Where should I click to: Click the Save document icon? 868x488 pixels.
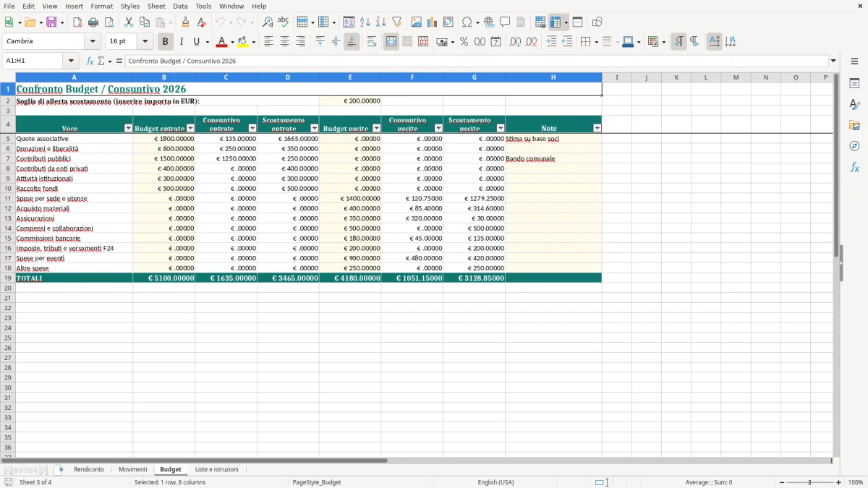[x=51, y=22]
